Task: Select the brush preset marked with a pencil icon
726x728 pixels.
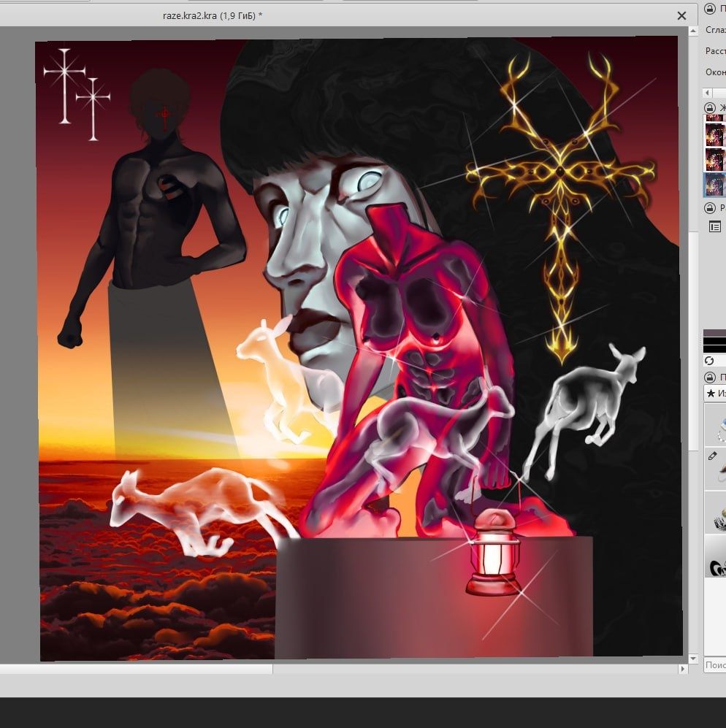Action: pos(715,467)
